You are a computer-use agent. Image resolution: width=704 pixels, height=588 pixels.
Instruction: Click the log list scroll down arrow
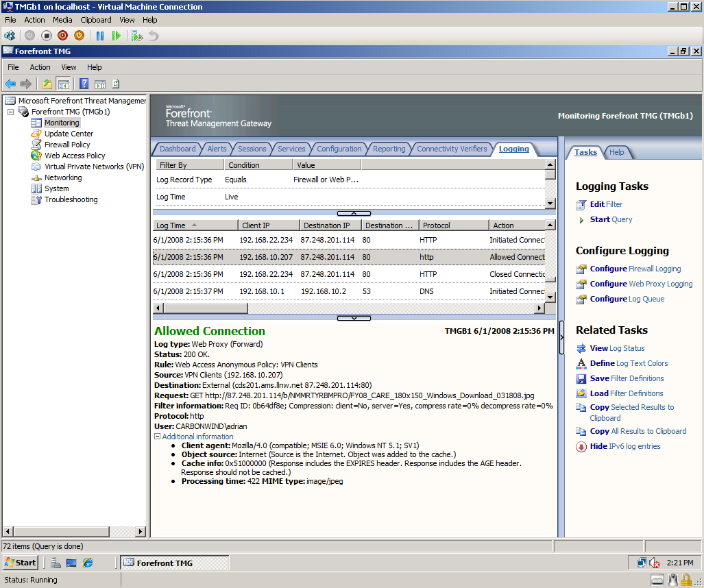pyautogui.click(x=550, y=297)
